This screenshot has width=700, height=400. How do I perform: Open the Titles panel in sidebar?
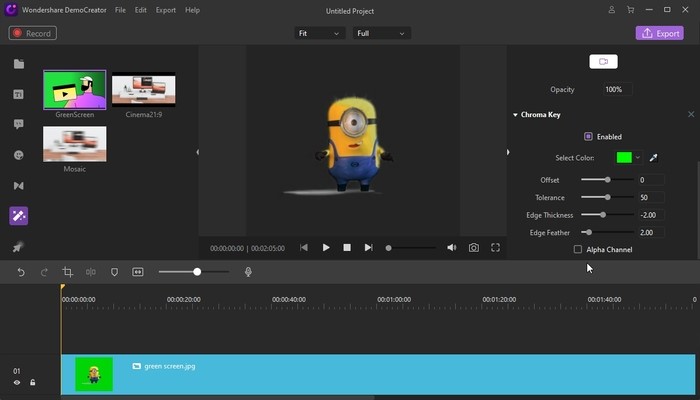(19, 94)
